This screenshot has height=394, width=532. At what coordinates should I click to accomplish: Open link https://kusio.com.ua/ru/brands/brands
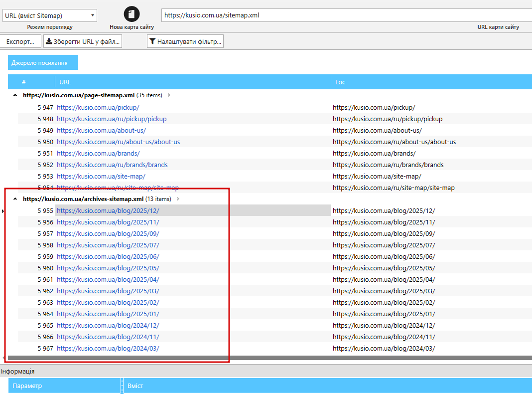[x=112, y=165]
